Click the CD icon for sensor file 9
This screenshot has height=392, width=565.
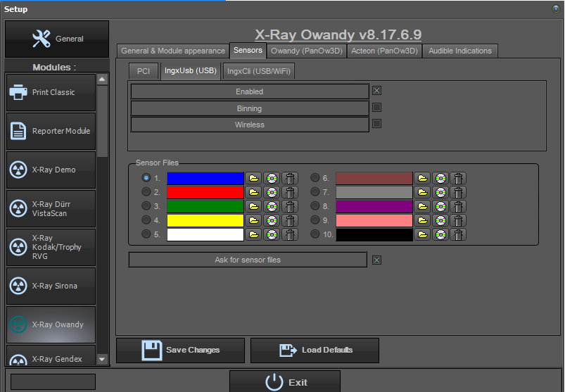[x=440, y=220]
